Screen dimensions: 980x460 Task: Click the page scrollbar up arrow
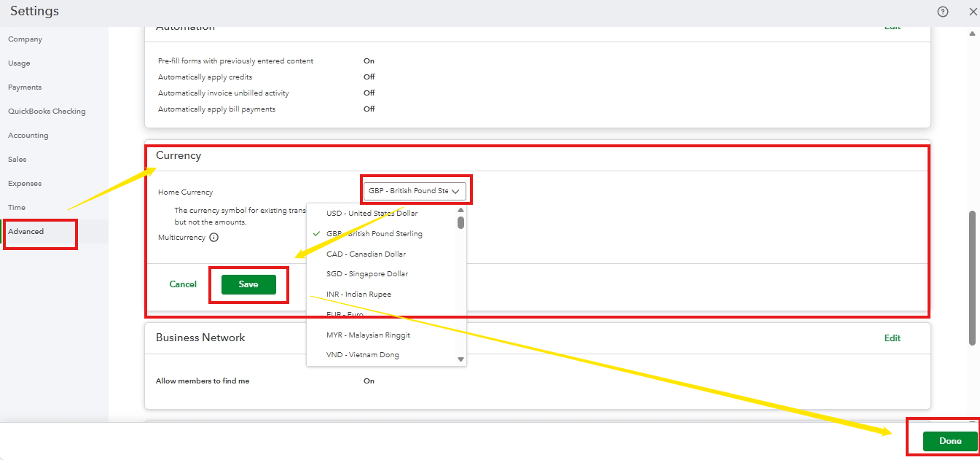(972, 34)
